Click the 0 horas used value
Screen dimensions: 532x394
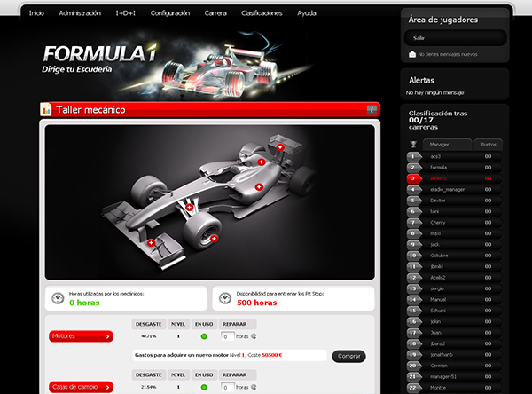84,303
